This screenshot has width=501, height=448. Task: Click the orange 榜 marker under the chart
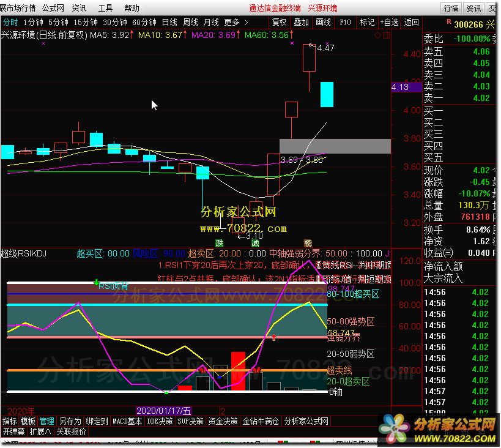[308, 244]
